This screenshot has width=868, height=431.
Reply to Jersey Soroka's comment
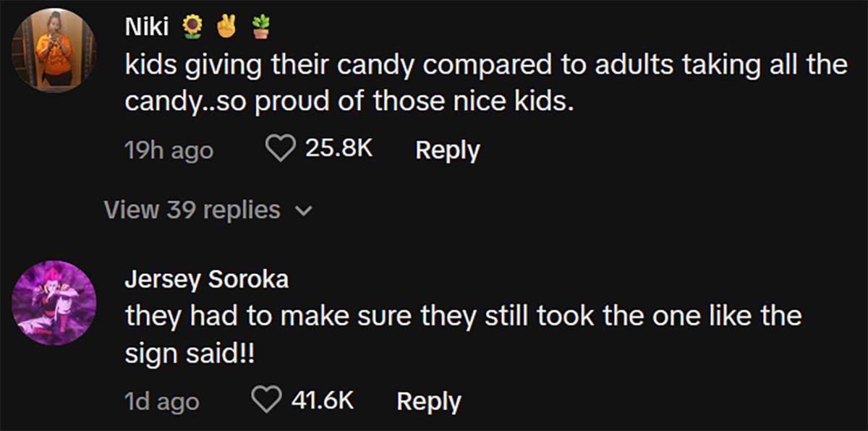(427, 400)
